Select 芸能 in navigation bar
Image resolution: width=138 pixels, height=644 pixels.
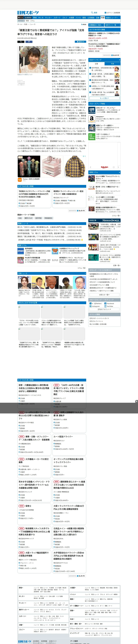[98, 18]
